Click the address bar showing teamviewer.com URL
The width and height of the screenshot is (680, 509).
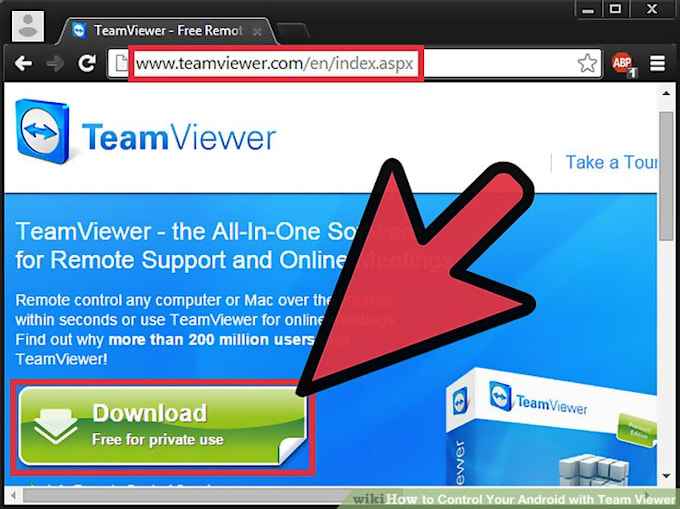[x=354, y=64]
